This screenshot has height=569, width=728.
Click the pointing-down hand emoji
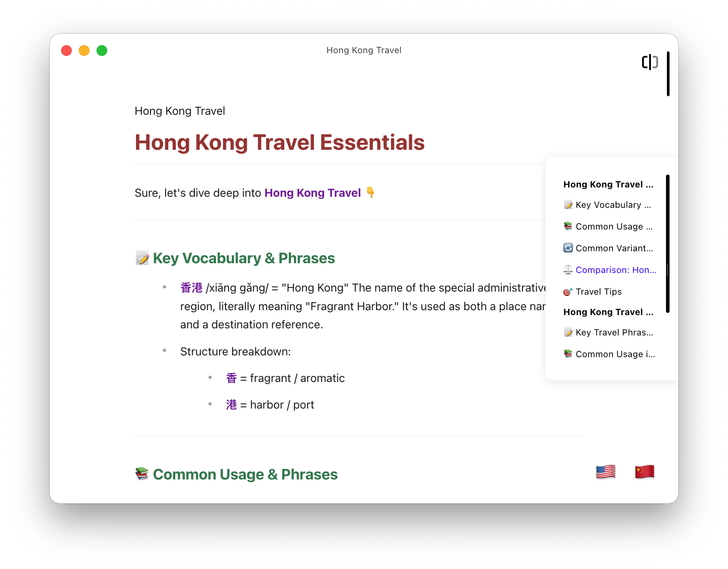pyautogui.click(x=371, y=192)
